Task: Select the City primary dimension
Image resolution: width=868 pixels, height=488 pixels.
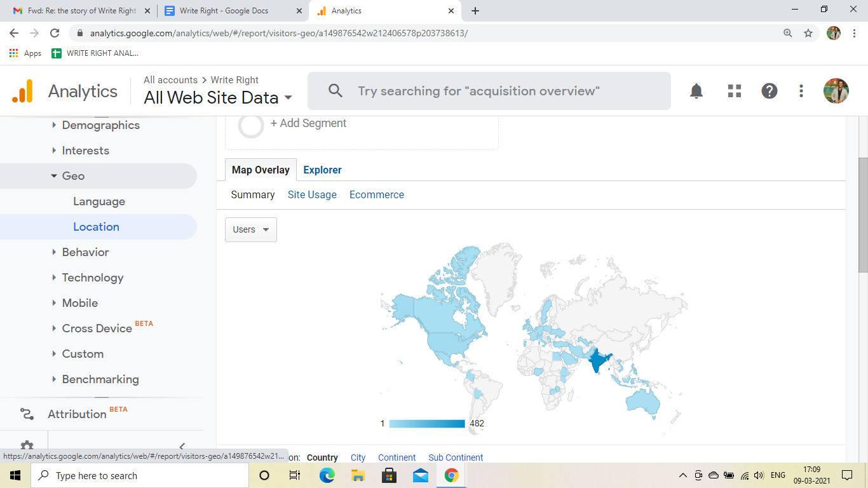Action: click(x=358, y=457)
